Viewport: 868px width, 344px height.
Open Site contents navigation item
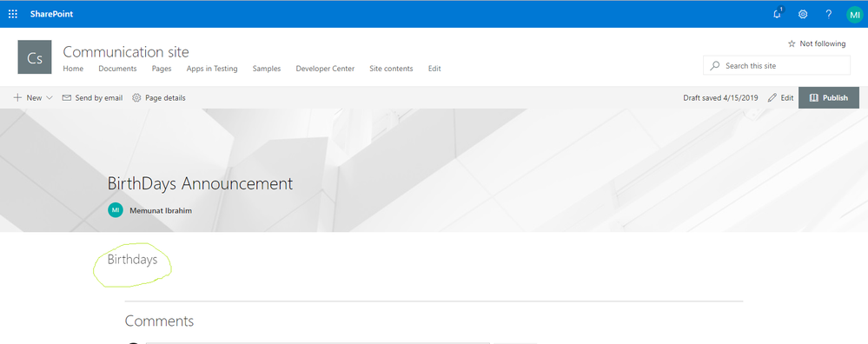pos(391,69)
